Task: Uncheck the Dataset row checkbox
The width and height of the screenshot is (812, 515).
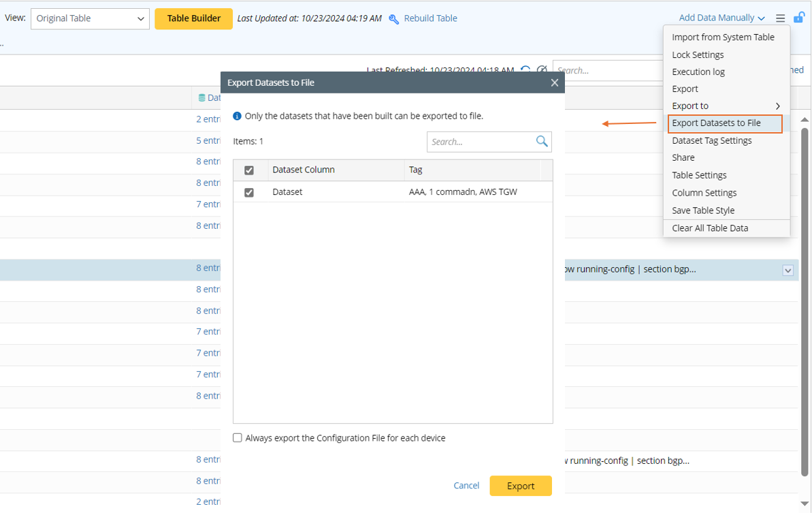Action: click(249, 193)
